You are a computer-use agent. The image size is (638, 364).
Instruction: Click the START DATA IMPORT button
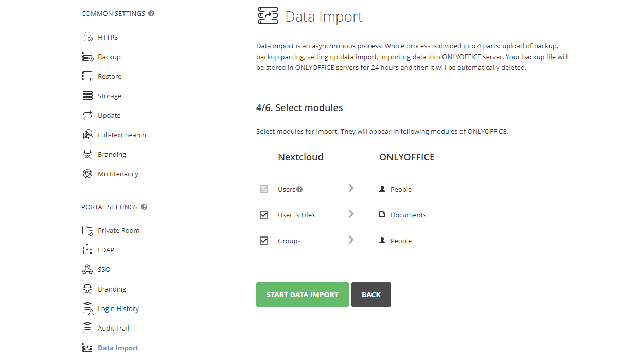302,294
